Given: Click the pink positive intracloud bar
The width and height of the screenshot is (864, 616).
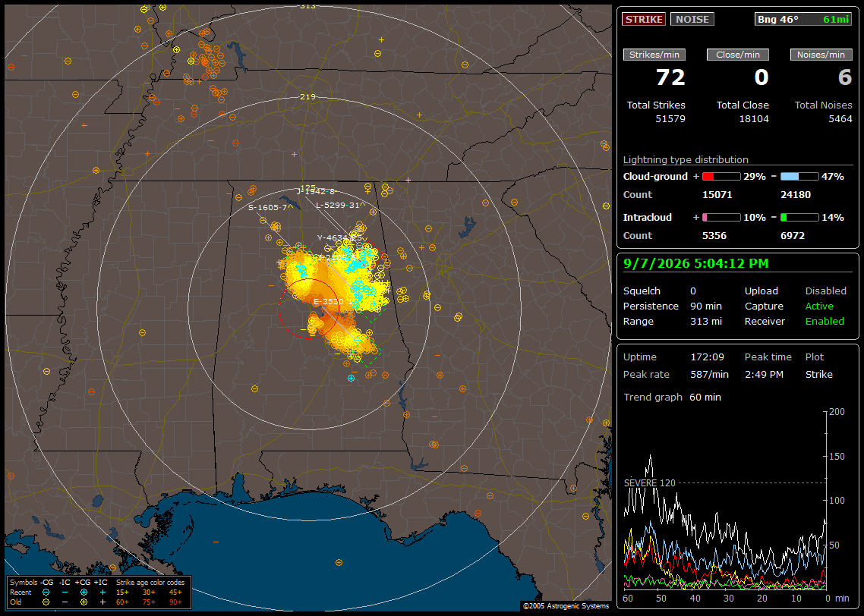Looking at the screenshot, I should (x=721, y=218).
